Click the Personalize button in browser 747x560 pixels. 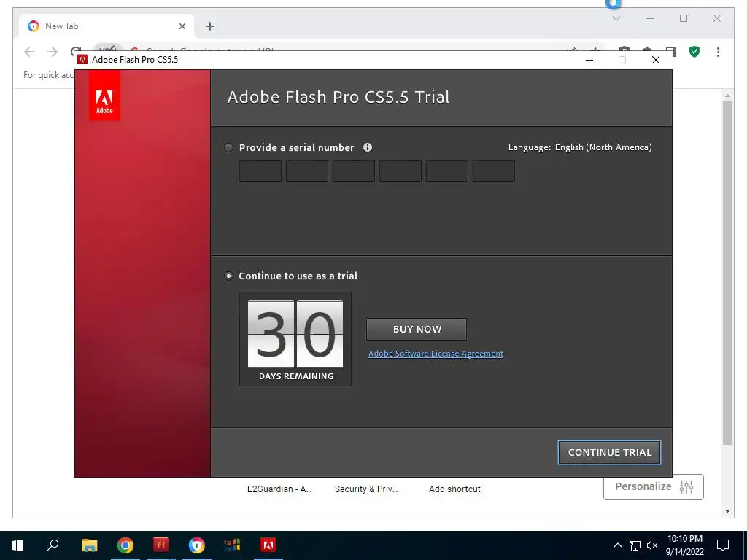click(x=653, y=486)
